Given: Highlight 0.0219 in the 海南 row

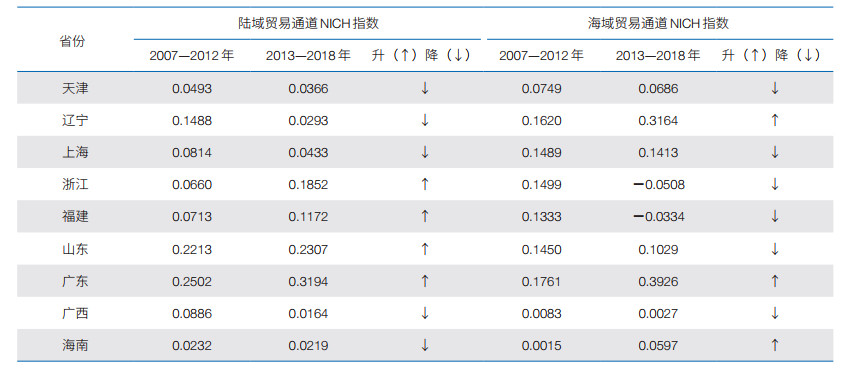Looking at the screenshot, I should [x=309, y=346].
